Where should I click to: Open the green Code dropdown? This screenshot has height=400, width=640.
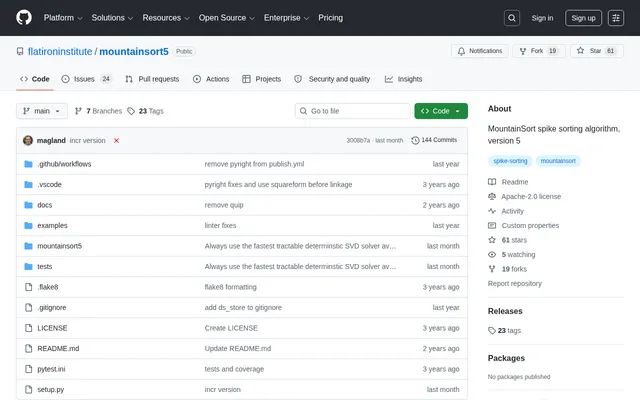(441, 111)
